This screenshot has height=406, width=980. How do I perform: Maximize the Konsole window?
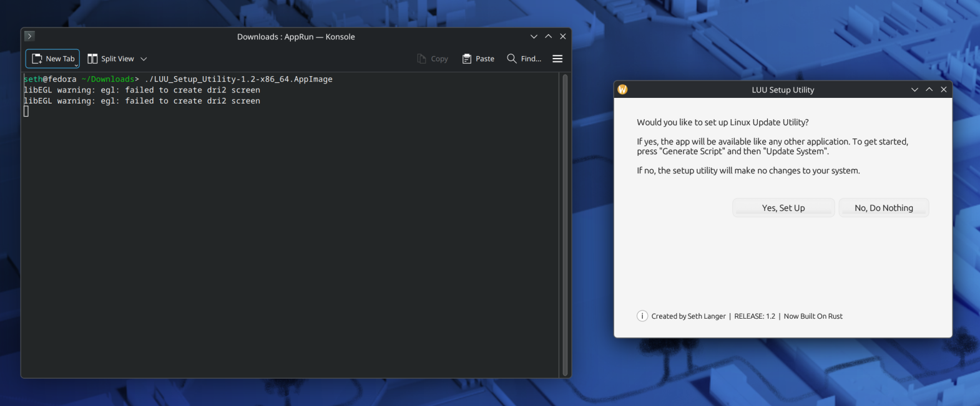point(548,36)
